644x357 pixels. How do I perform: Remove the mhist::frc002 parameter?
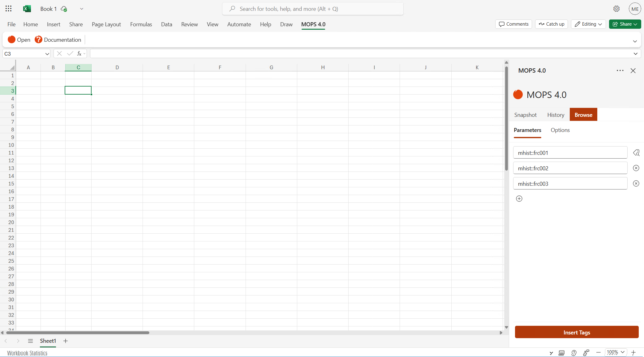(x=636, y=168)
